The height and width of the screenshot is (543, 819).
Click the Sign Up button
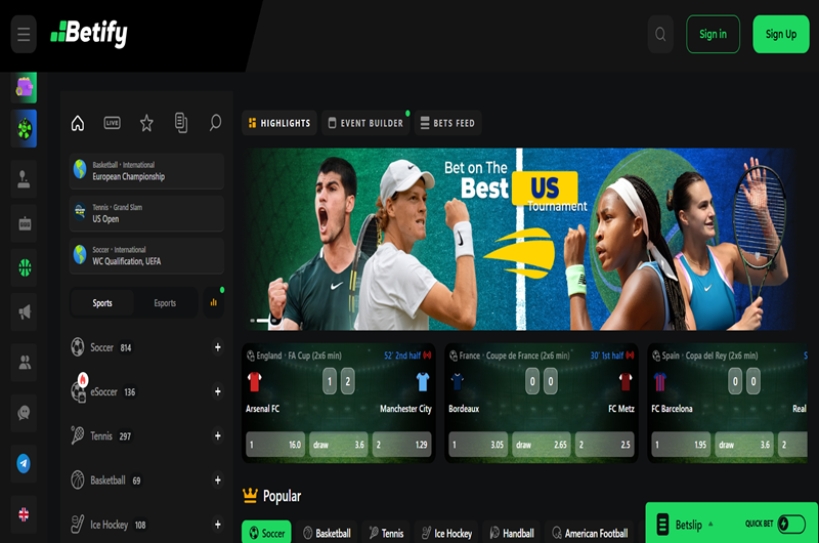781,34
